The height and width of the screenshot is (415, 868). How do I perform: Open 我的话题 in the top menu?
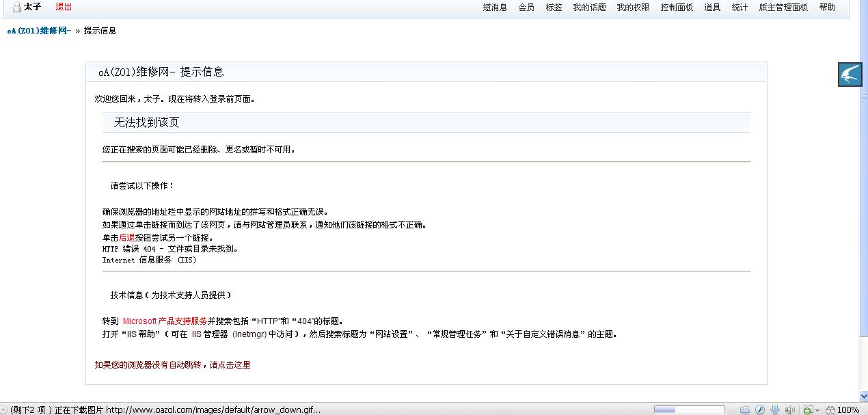589,8
